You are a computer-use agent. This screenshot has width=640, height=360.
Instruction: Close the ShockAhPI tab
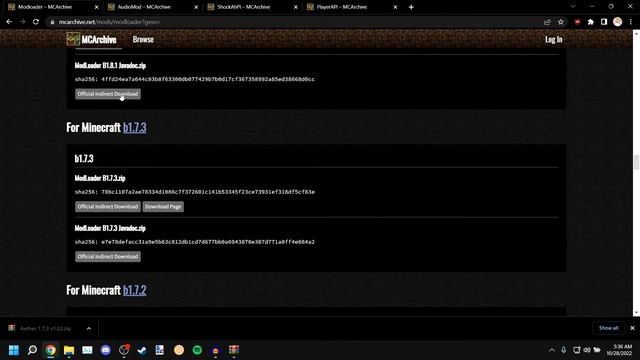click(x=296, y=7)
